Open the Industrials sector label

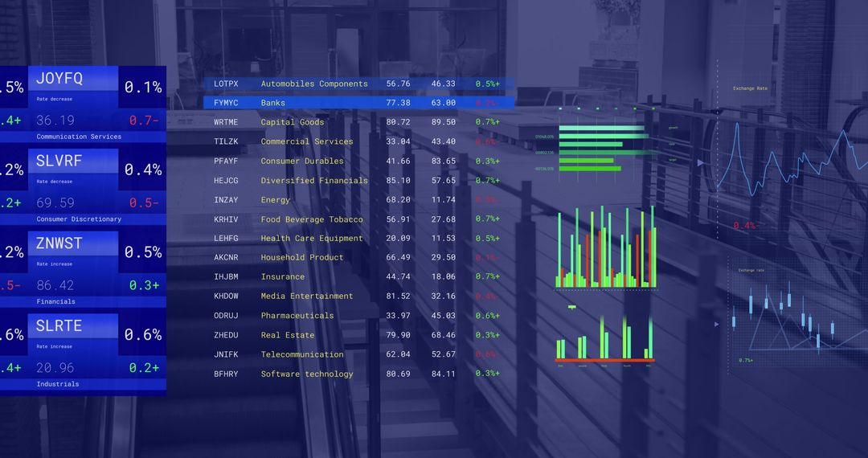click(x=58, y=384)
